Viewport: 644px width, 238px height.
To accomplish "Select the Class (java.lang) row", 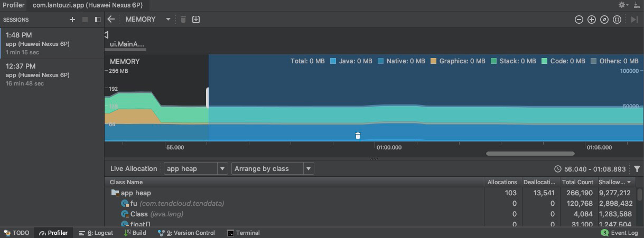I will pos(370,214).
